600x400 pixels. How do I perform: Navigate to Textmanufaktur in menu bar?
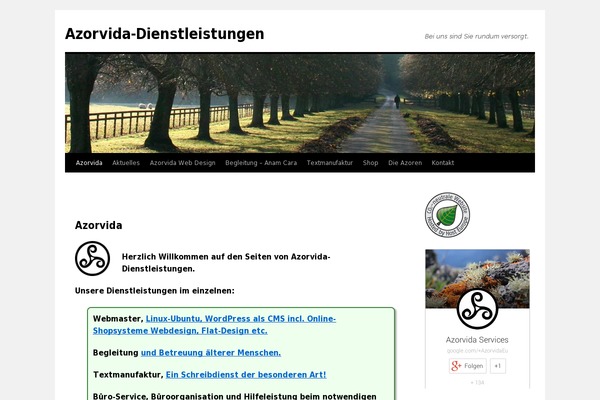click(x=330, y=163)
